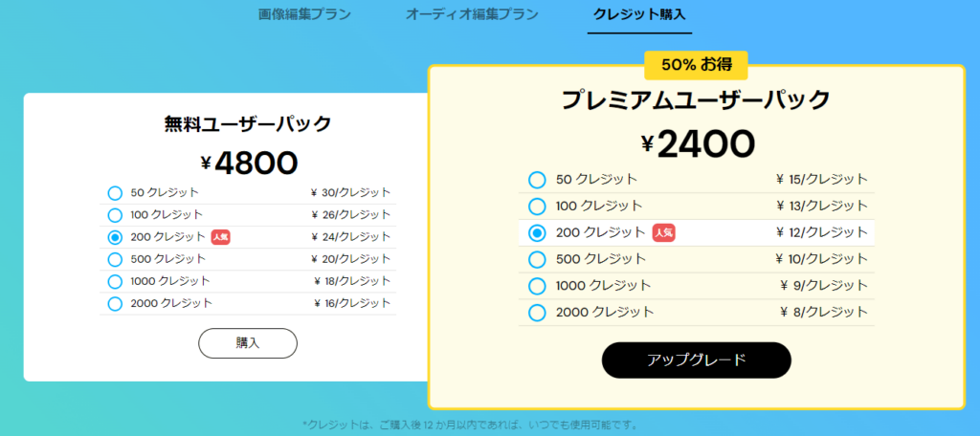Select 100 credits in premium user pack

(x=537, y=207)
